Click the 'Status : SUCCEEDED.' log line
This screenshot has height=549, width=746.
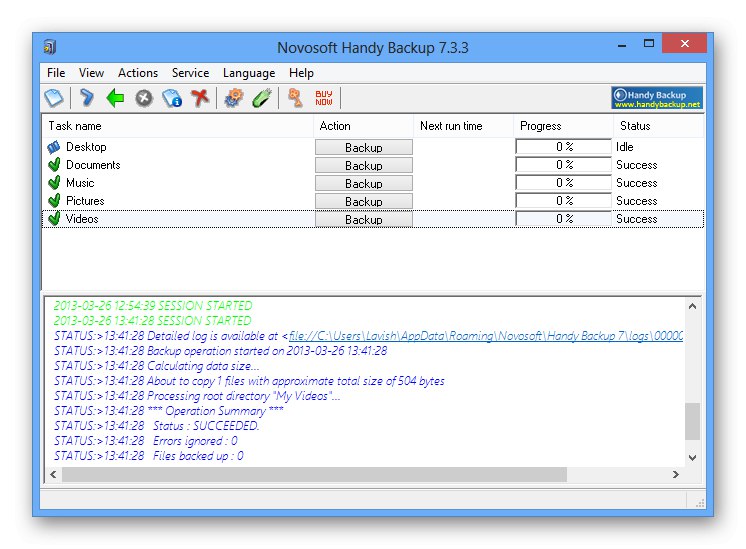(x=157, y=426)
